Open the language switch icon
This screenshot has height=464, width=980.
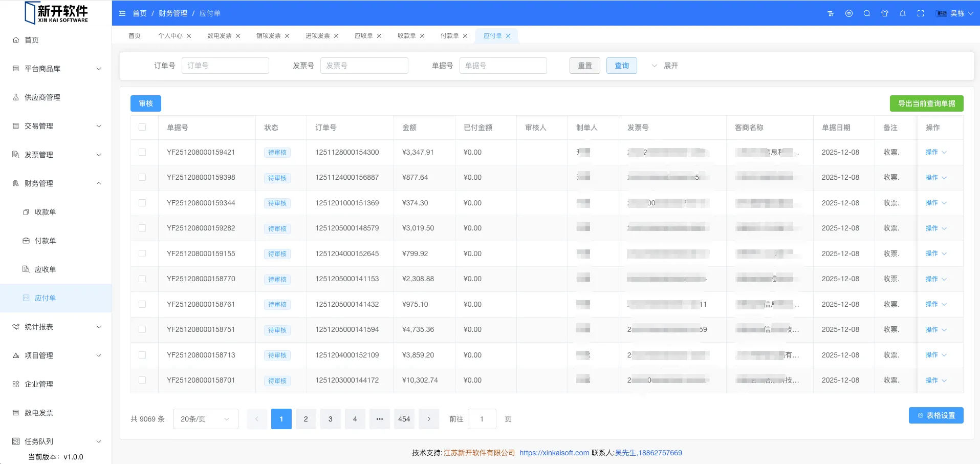point(849,14)
